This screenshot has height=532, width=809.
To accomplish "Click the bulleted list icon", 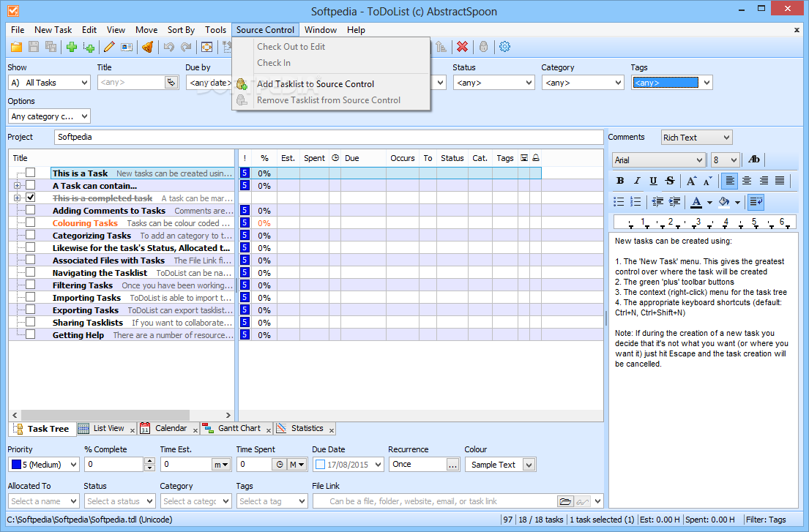I will click(x=619, y=201).
